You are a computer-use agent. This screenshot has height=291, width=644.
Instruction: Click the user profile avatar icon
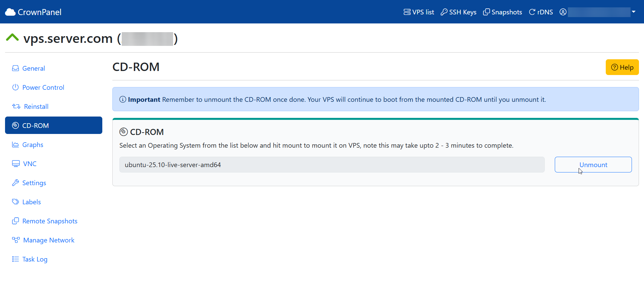[x=563, y=12]
